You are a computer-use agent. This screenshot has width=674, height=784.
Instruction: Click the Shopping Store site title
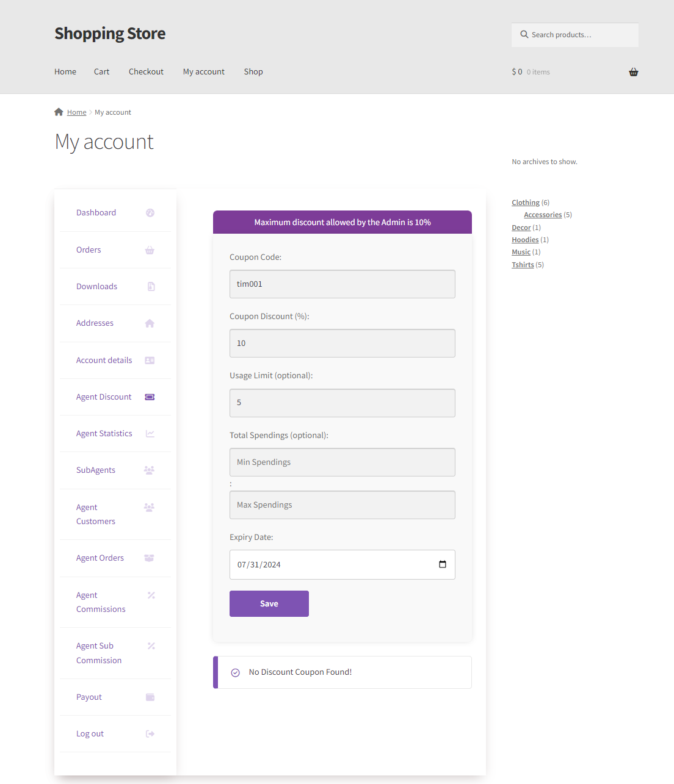110,34
